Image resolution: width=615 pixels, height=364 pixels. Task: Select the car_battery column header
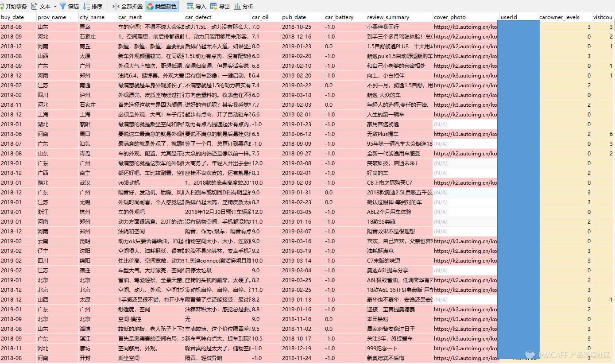tap(345, 17)
